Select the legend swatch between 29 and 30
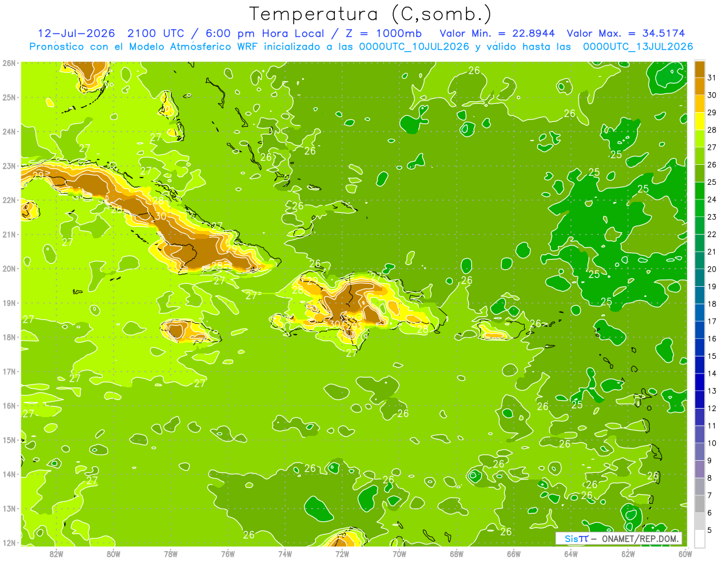Image resolution: width=728 pixels, height=562 pixels. 699,104
